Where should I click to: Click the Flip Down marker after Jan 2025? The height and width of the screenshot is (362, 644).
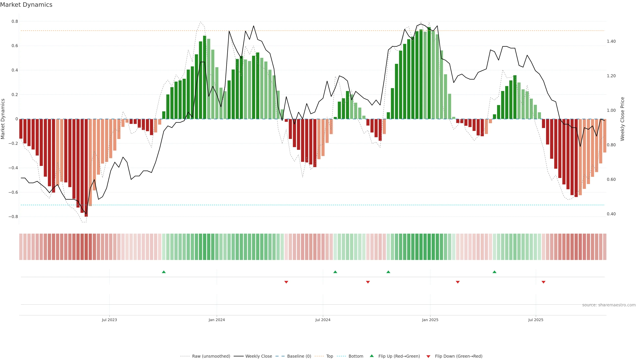tap(458, 282)
